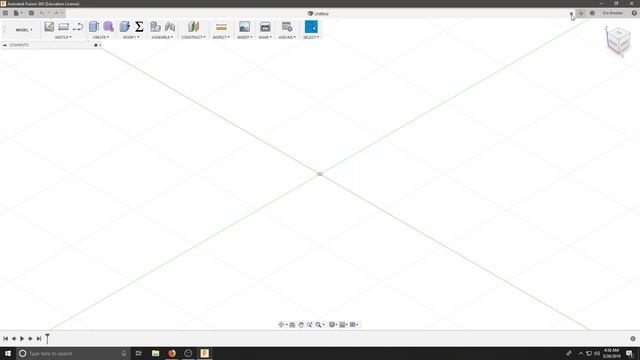Select the Inspect measure icon

pyautogui.click(x=221, y=27)
